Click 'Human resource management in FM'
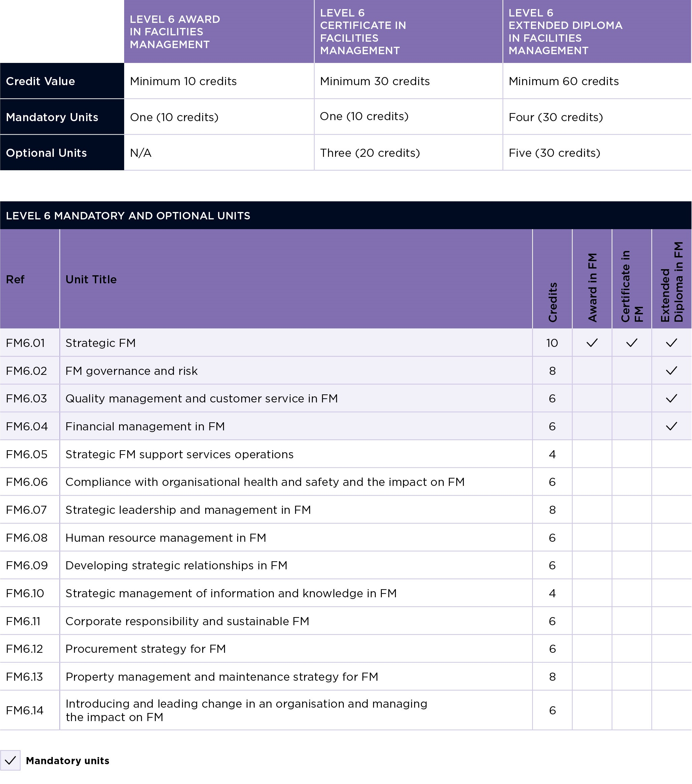The height and width of the screenshot is (784, 692). coord(166,538)
